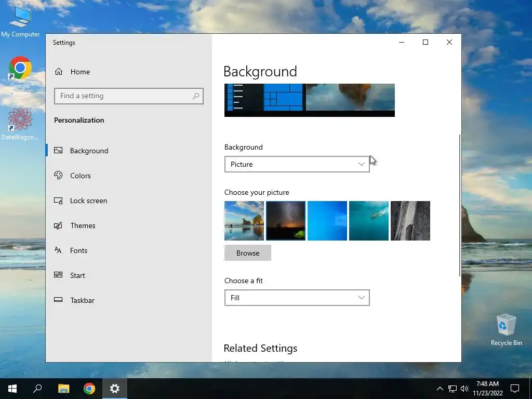The image size is (532, 399).
Task: Open taskbar search magnifier
Action: pos(37,389)
